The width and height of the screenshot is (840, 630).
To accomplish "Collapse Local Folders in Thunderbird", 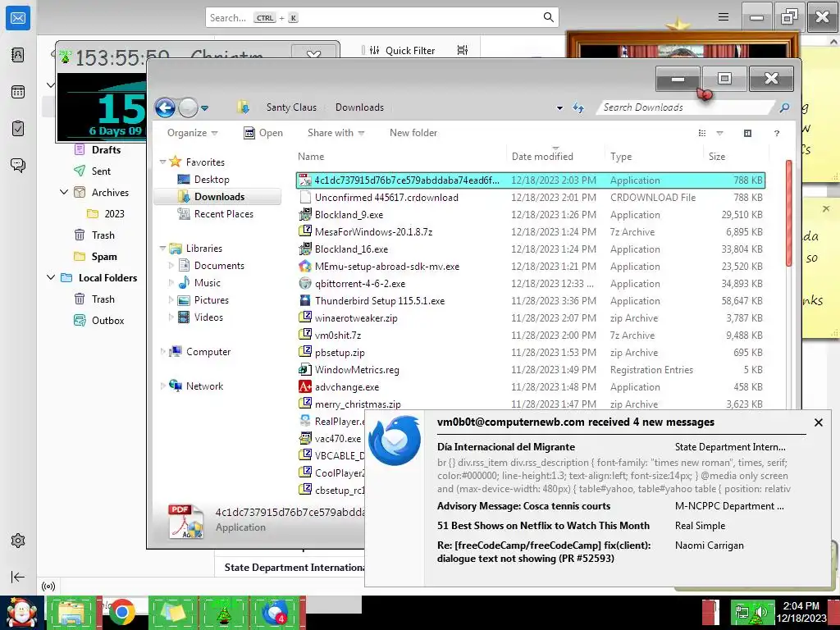I will tap(51, 277).
